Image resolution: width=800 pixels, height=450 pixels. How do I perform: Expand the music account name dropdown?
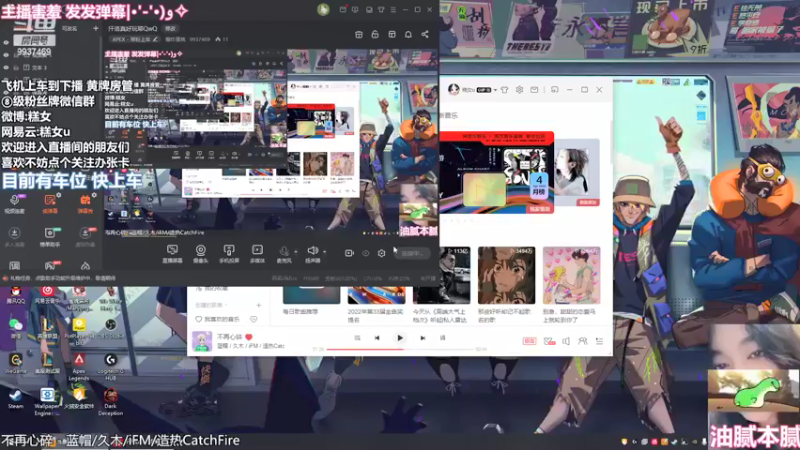(x=495, y=90)
